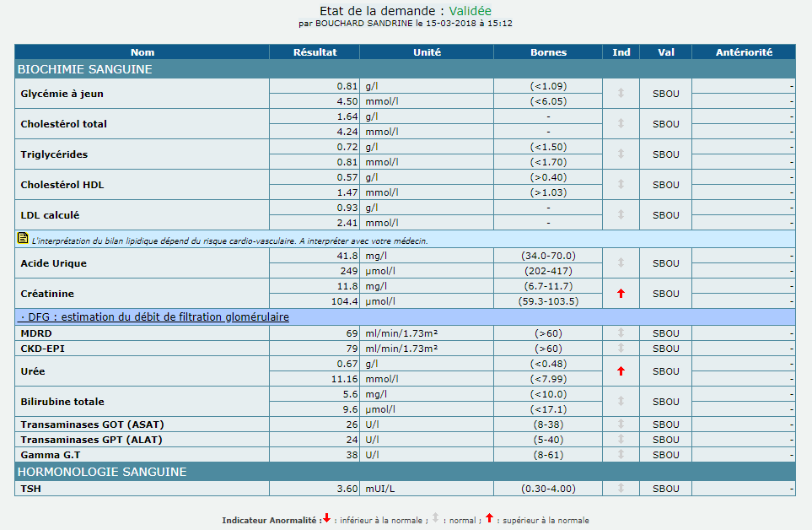This screenshot has height=530, width=812.
Task: Click the TSH result value 3.60
Action: [x=346, y=488]
